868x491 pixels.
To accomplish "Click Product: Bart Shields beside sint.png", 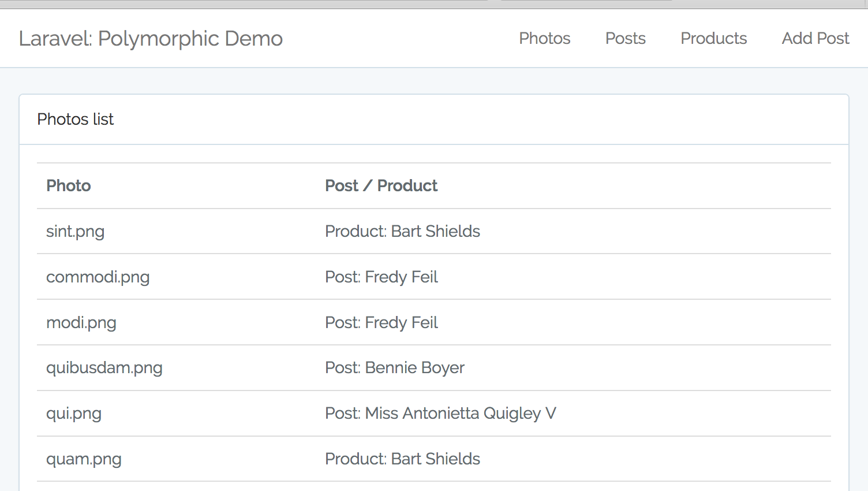I will click(x=402, y=231).
